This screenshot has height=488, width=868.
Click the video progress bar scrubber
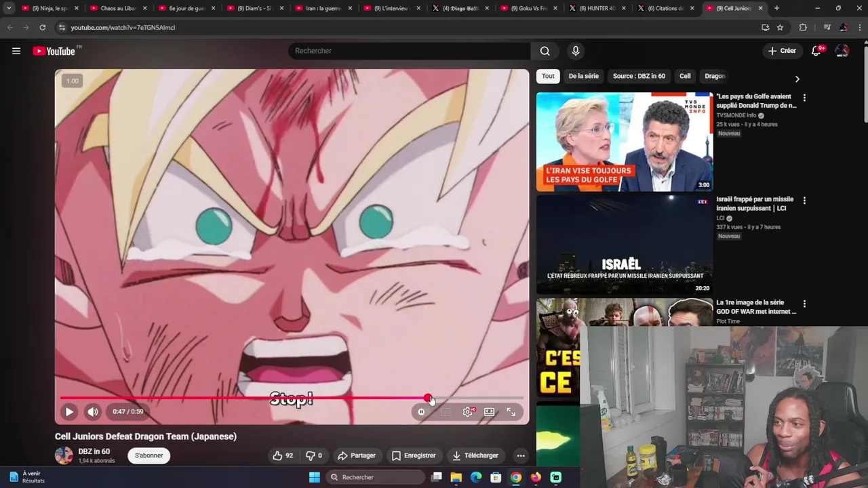[x=428, y=398]
